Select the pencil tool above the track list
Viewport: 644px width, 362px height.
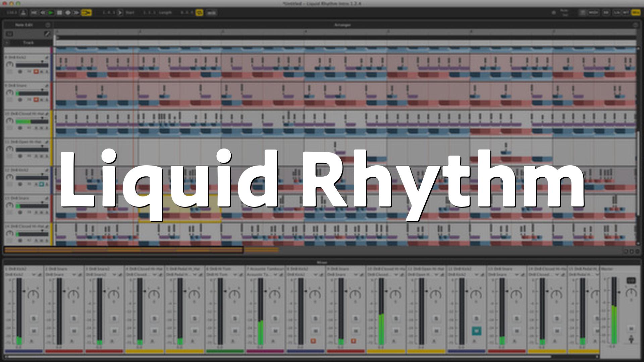point(47,34)
